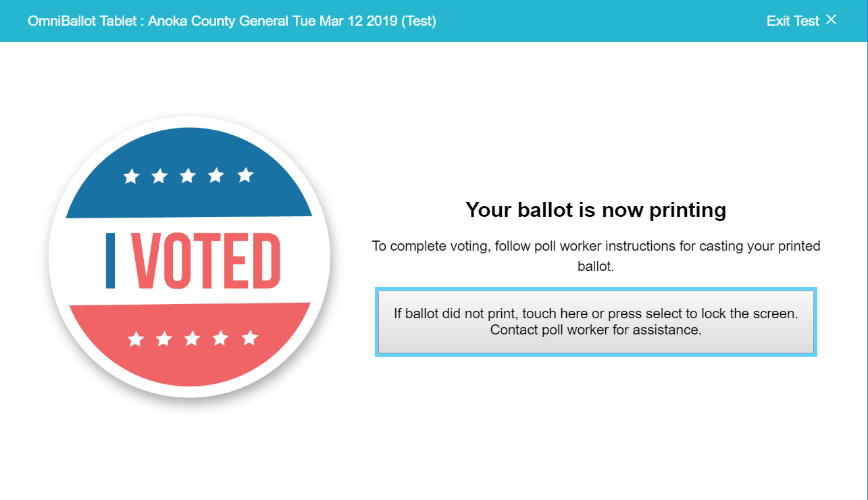Screen dimensions: 868x500
Task: Click the "Your ballot is now printing" heading
Action: pyautogui.click(x=596, y=210)
